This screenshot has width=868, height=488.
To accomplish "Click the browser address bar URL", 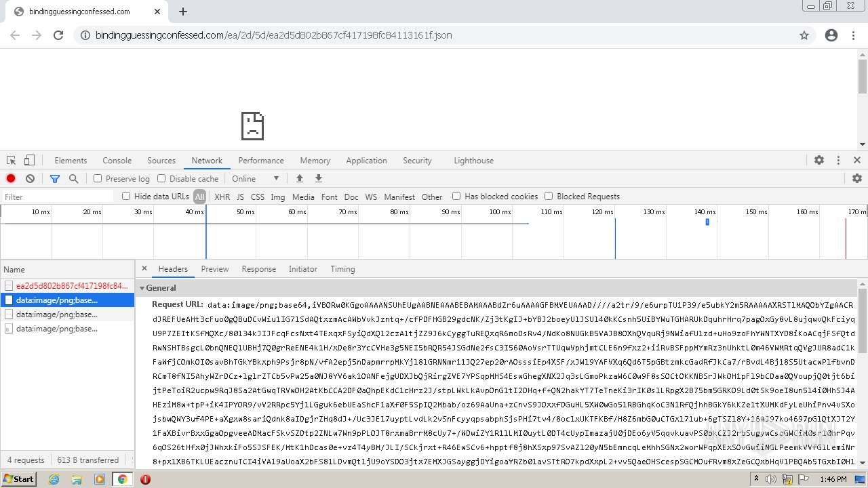I will [x=273, y=35].
